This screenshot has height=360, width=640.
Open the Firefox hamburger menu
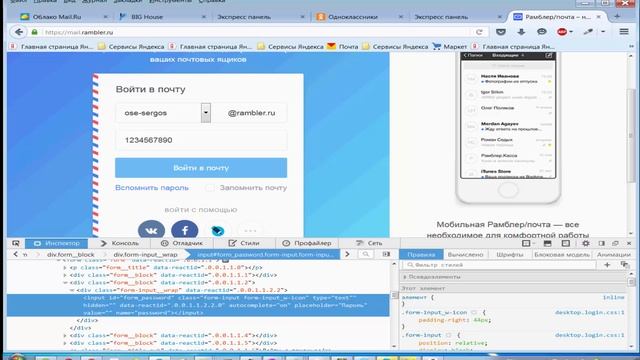click(x=624, y=31)
